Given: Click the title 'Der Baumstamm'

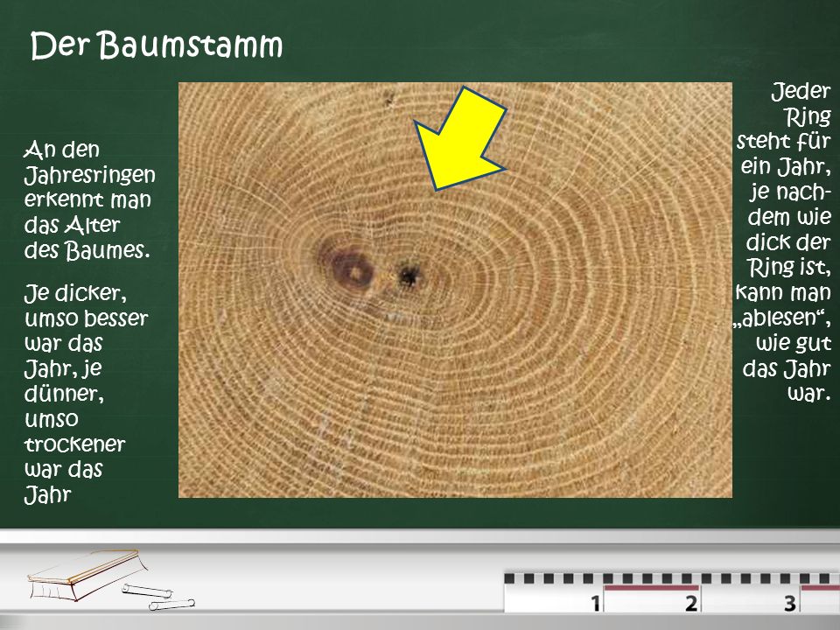Looking at the screenshot, I should [x=157, y=45].
